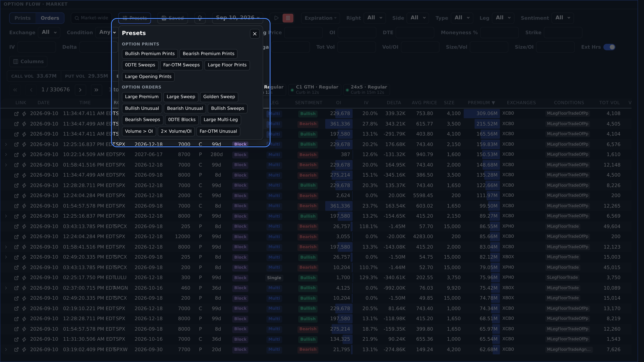Expand the SPX 8700 put row
This screenshot has height=362, width=644.
pos(6,155)
